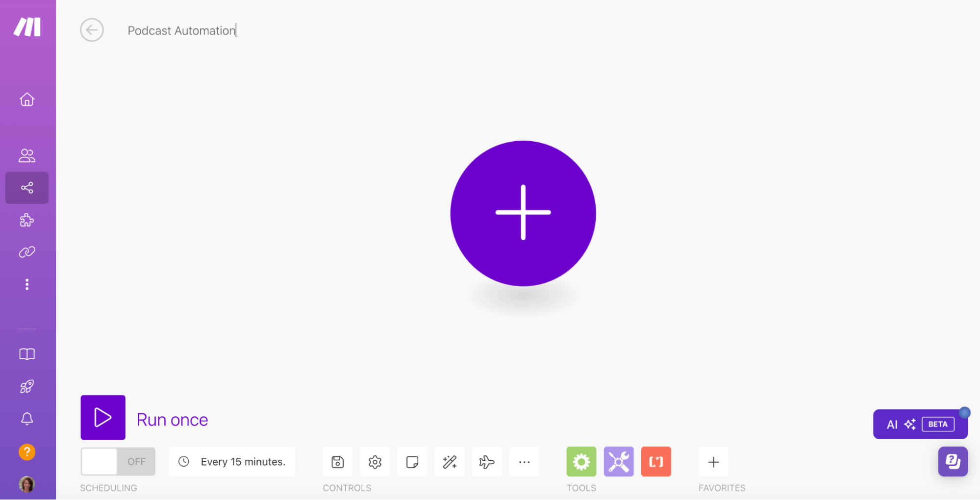Viewport: 980px width, 500px height.
Task: Open Connections (chain link icon)
Action: (27, 252)
